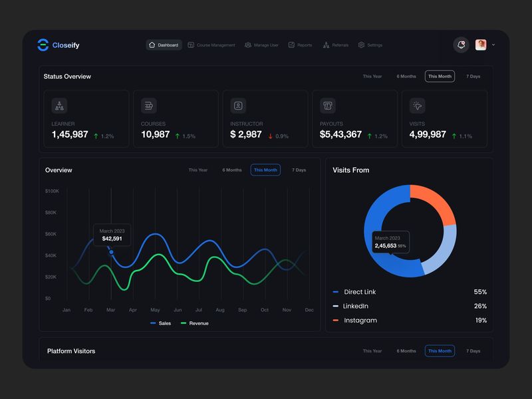Click the Learner stat card icon

[60, 105]
